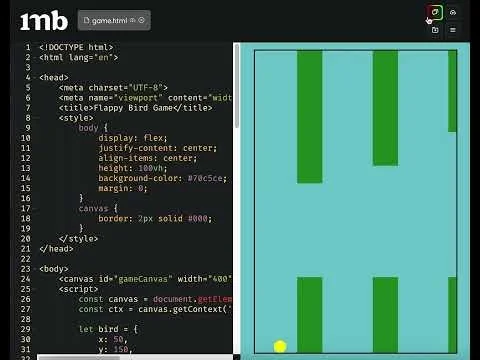The height and width of the screenshot is (360, 480).
Task: Click the closing </head> tag line
Action: (56, 249)
